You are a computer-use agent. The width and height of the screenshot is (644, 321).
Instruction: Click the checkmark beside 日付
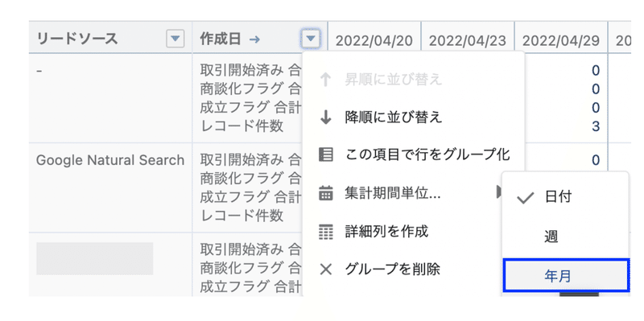coord(526,198)
